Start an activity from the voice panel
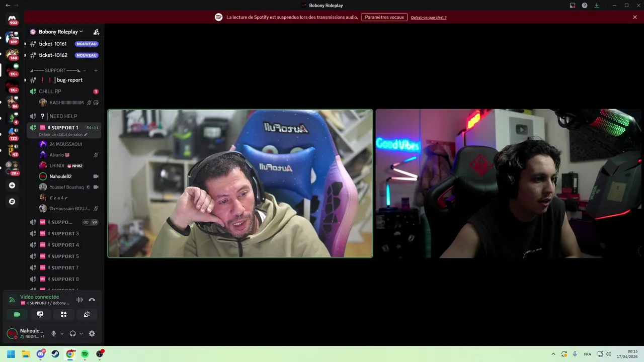The height and width of the screenshot is (362, 644). point(63,314)
